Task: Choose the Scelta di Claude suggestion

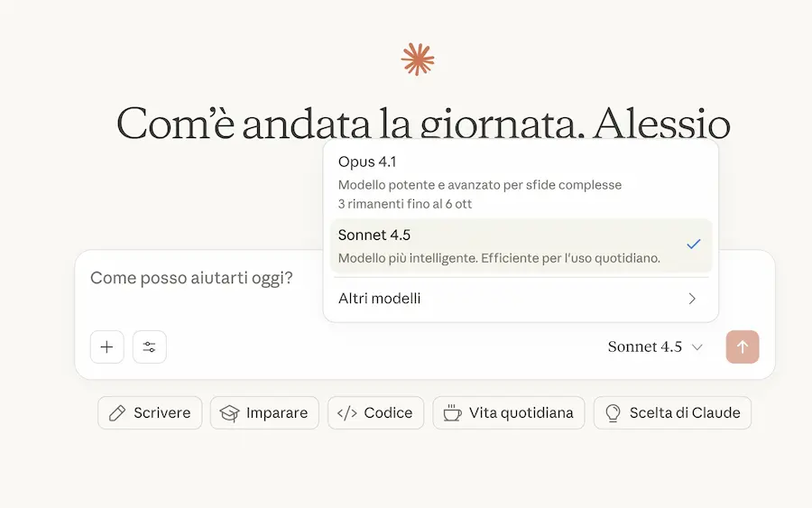Action: [685, 413]
